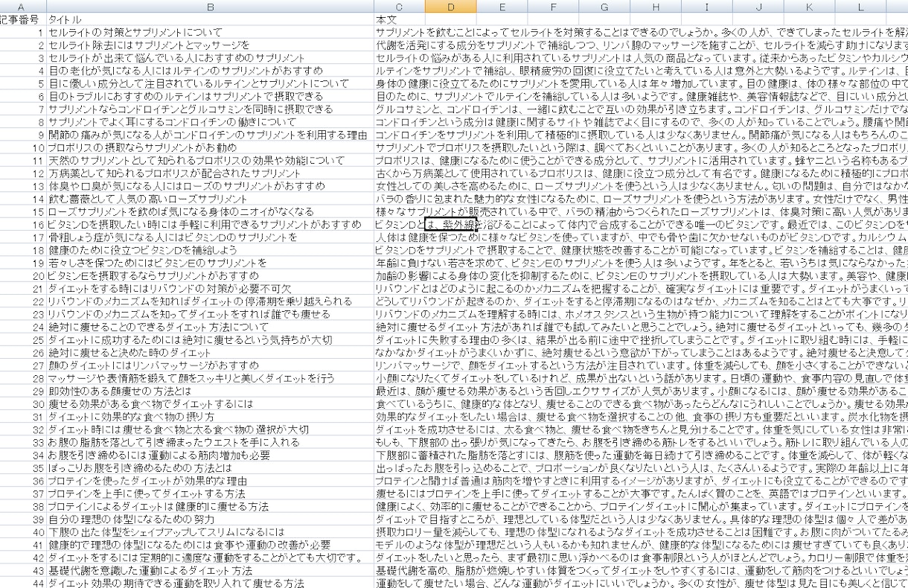Click body text starting "バラの香りに包まれた魅力的な女性"

[641, 198]
